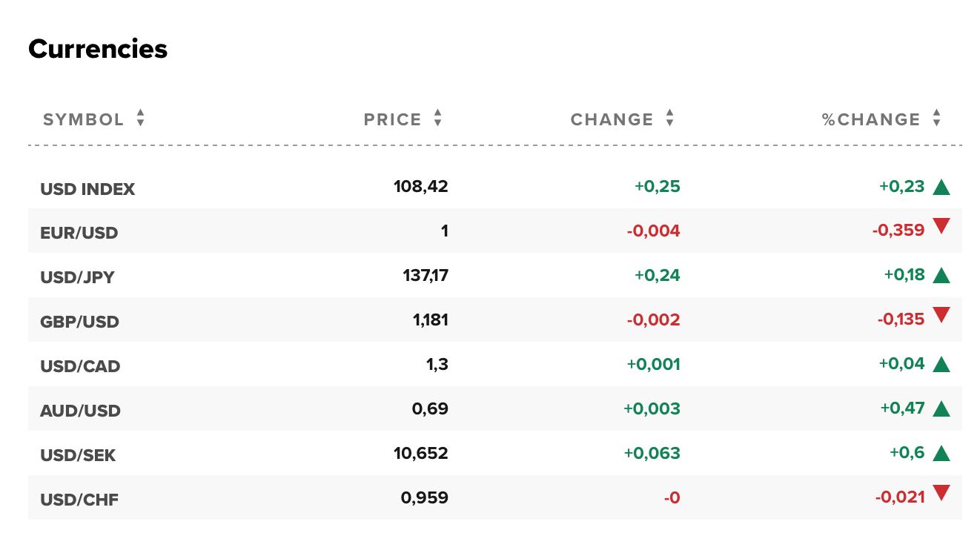
Task: Click green up triangle in AUD/USD row
Action: (x=941, y=409)
